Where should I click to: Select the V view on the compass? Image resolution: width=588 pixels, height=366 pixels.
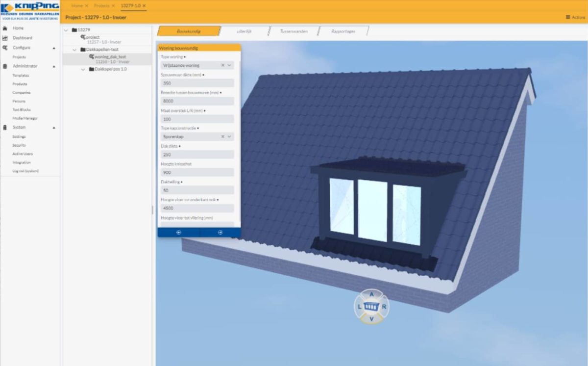[371, 319]
